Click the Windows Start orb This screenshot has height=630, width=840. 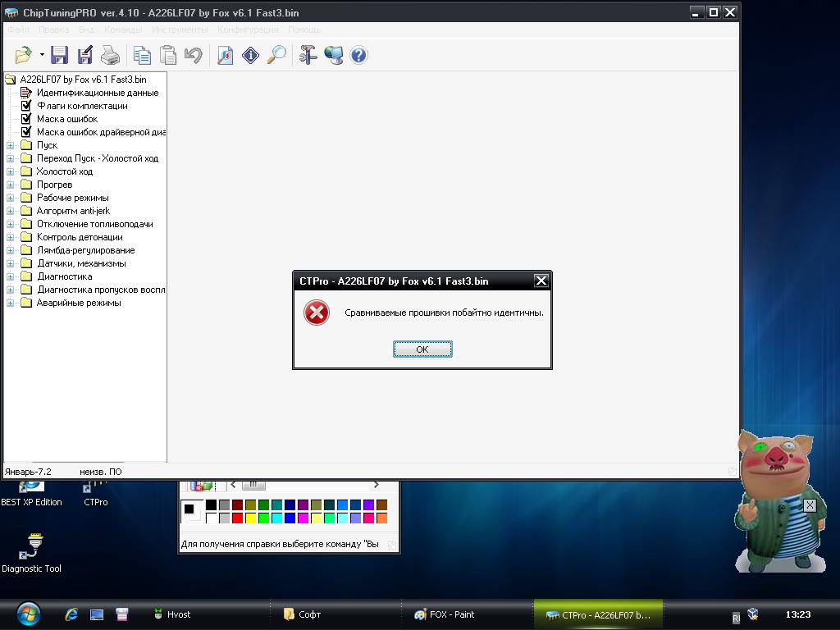pos(27,614)
